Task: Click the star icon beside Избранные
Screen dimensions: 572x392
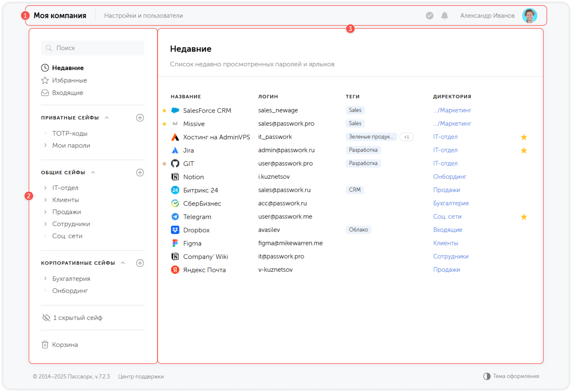Action: (45, 80)
